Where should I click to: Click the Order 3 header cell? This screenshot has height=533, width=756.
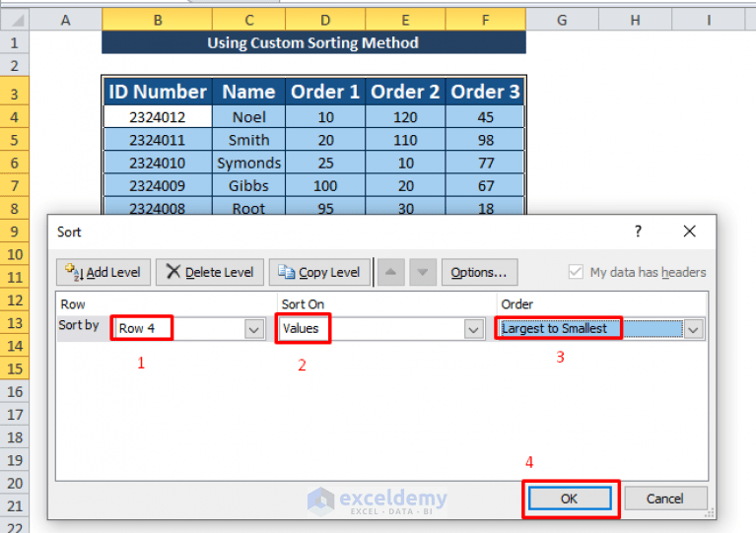485,92
